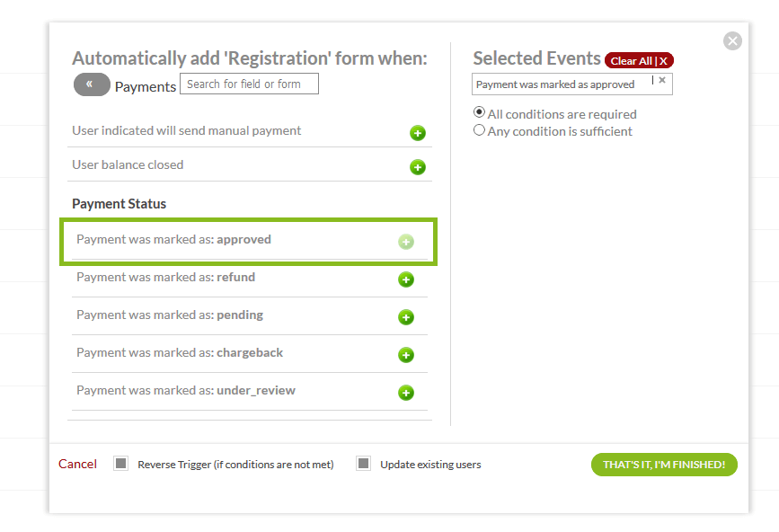Go back using the double-arrow button
Viewport: 779px width, 532px height.
91,84
